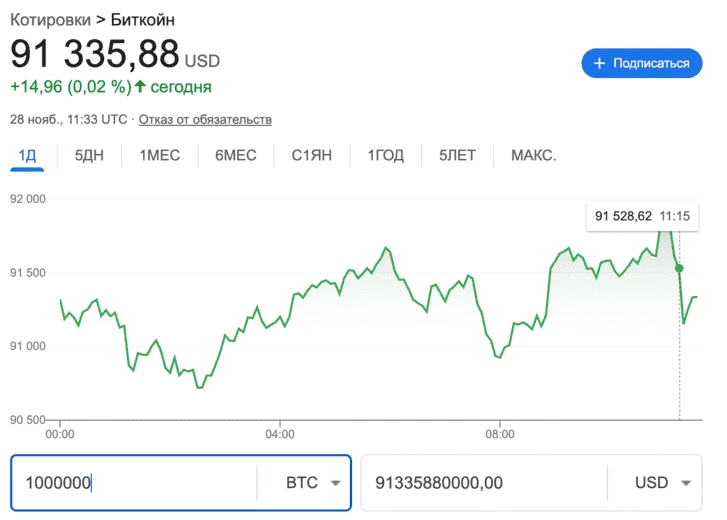Switch to the МАКС. tab
The width and height of the screenshot is (727, 520).
pyautogui.click(x=533, y=155)
